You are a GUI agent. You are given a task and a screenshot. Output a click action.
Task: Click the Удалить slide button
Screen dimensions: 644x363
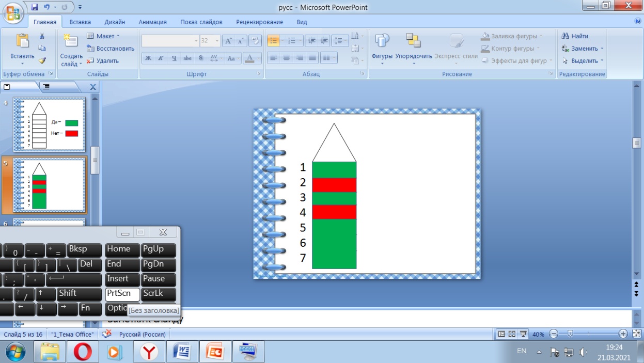coord(103,60)
